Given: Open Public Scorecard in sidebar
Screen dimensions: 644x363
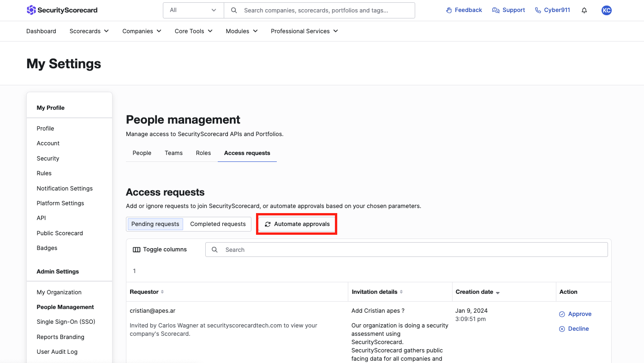Looking at the screenshot, I should (60, 233).
